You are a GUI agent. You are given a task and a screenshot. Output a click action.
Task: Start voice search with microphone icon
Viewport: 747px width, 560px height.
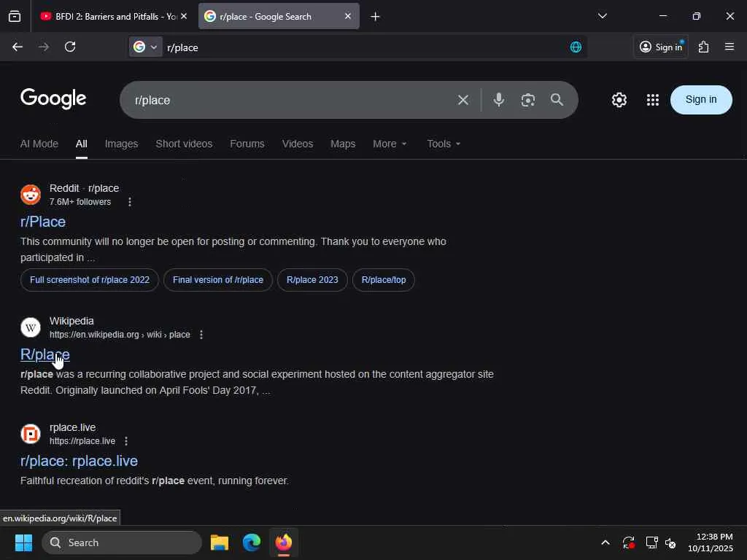499,99
